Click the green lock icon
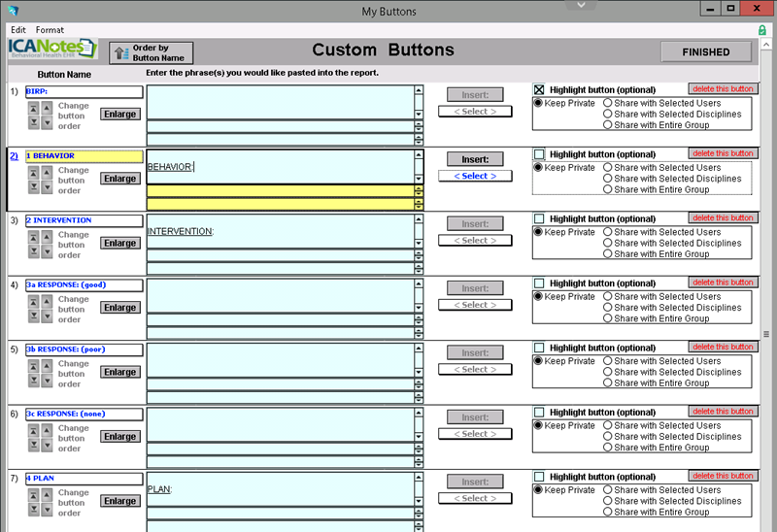The image size is (777, 532). 762,30
